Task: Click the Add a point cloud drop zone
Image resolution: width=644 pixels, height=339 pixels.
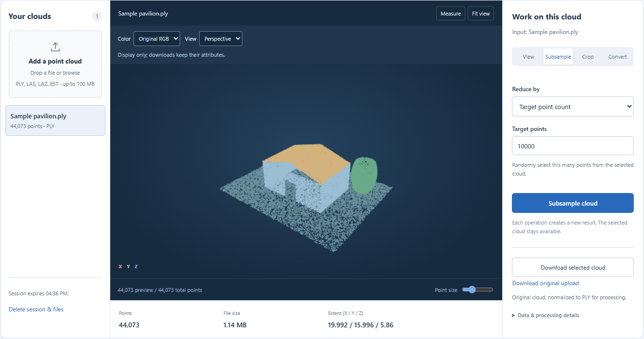Action: point(55,65)
